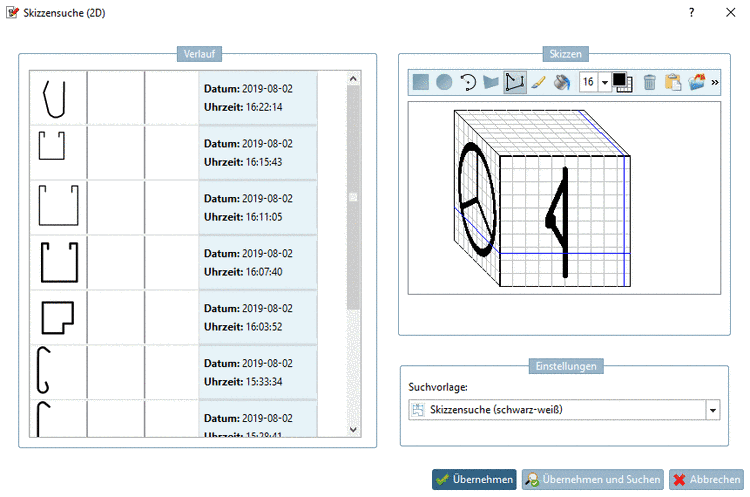Click the Suchvorlage dropdown arrow
Screen dimensions: 750x497
pos(713,410)
